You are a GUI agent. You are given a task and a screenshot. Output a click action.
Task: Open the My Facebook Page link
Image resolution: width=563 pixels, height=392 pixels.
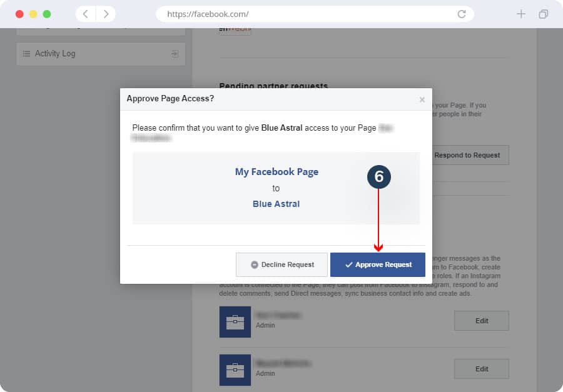(x=276, y=172)
